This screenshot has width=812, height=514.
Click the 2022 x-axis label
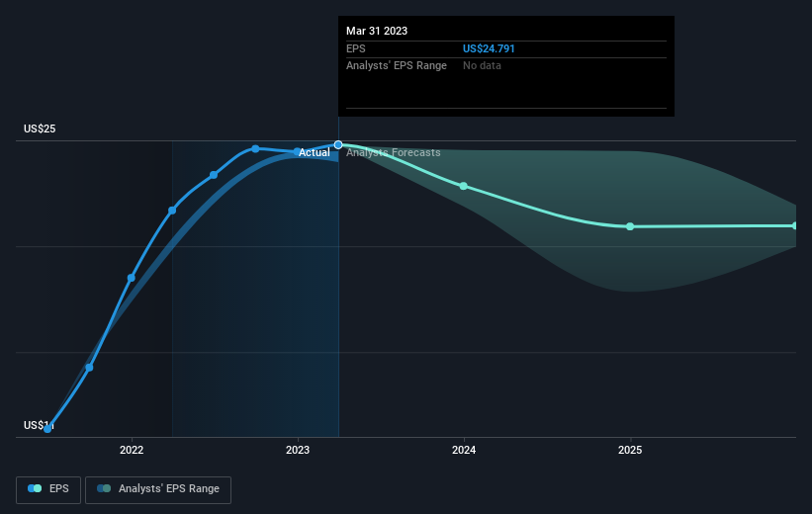(132, 450)
